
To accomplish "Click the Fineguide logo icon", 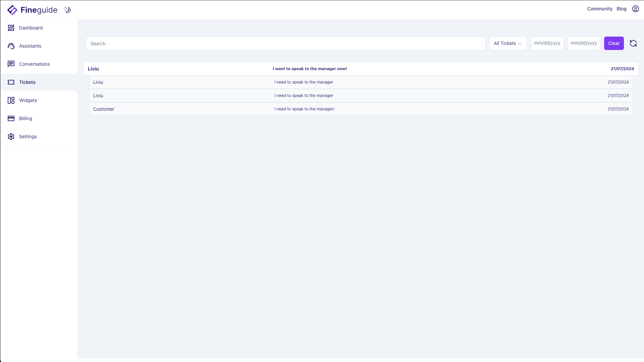I will coord(12,10).
